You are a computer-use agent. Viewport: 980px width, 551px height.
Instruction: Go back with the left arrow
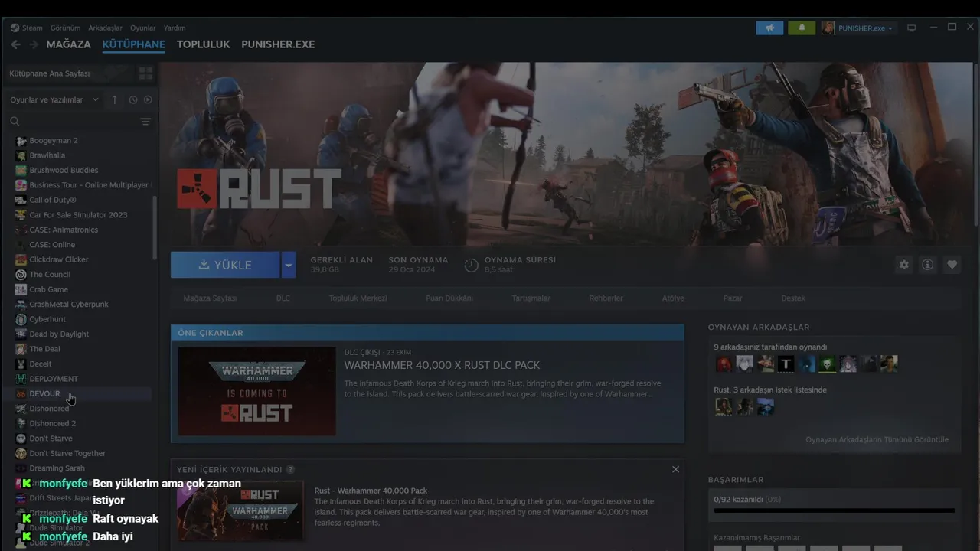15,44
